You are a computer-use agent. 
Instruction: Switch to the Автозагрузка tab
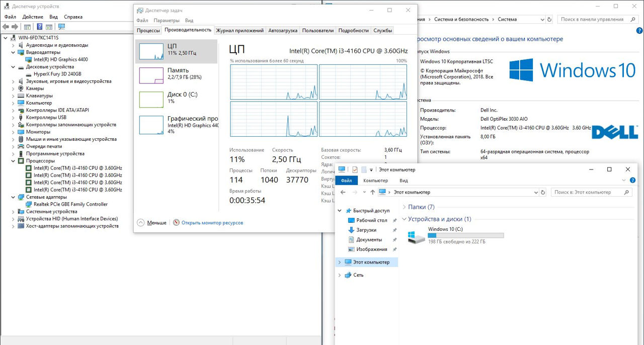click(x=283, y=30)
